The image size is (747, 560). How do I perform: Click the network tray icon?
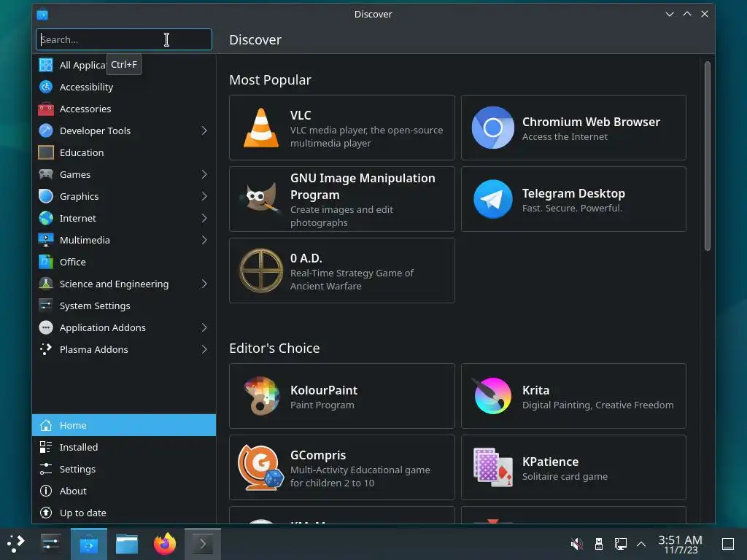click(x=620, y=544)
